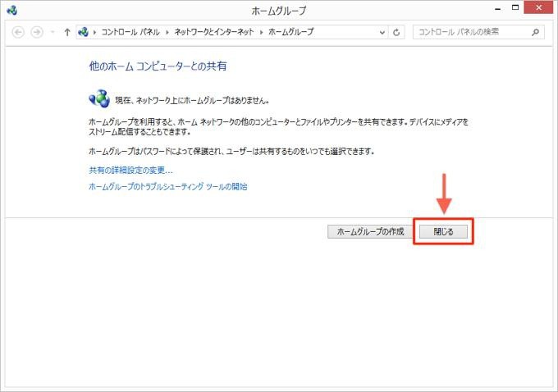Screen dimensions: 558x392
Task: Click ホームグループ breadcrumb in address bar
Action: [x=290, y=33]
